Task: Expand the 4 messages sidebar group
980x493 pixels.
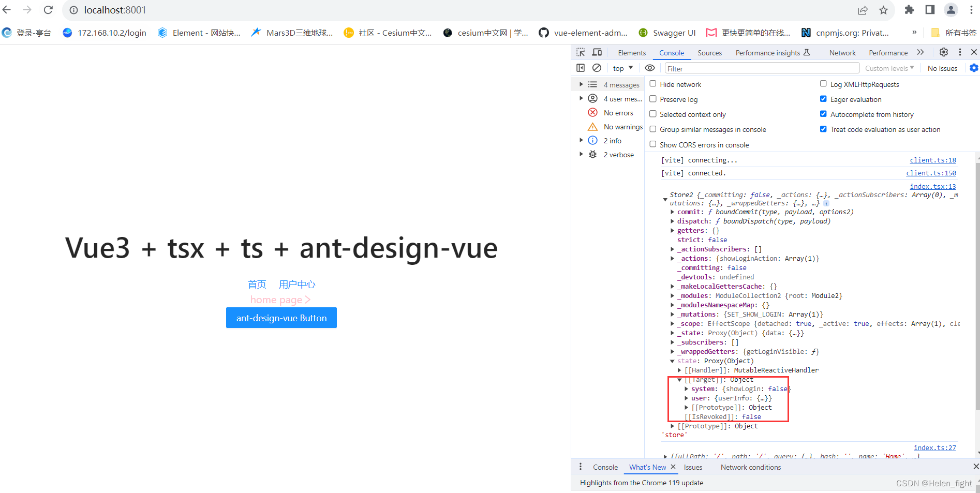Action: [x=581, y=84]
